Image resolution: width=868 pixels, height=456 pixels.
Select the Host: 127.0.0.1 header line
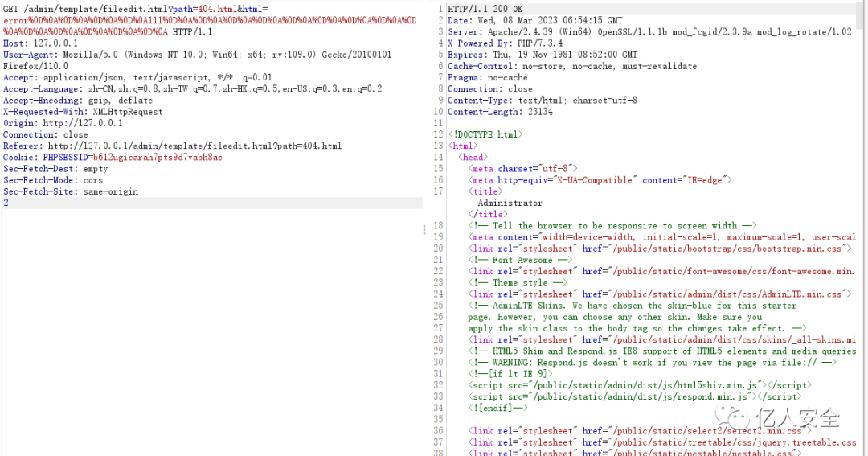pyautogui.click(x=40, y=43)
